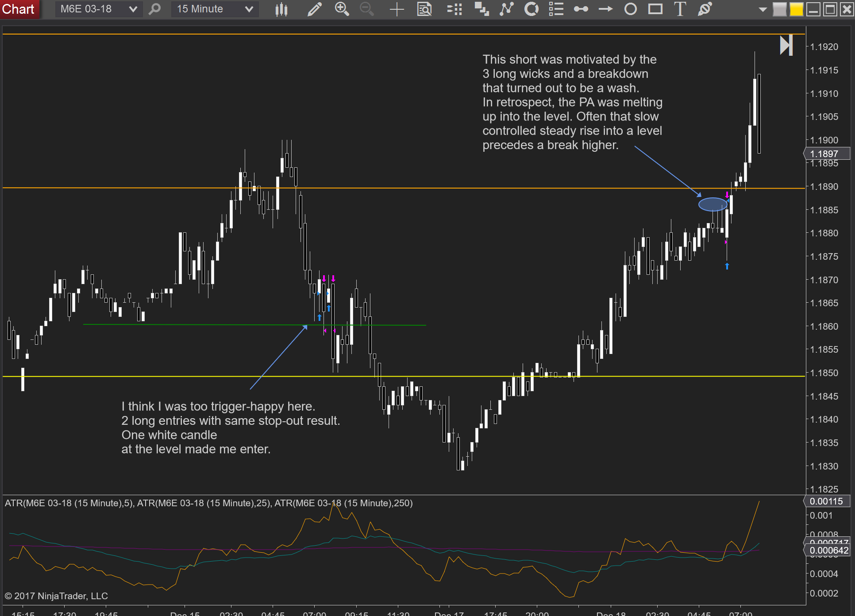
Task: Click the zoom out magnifier
Action: [366, 9]
